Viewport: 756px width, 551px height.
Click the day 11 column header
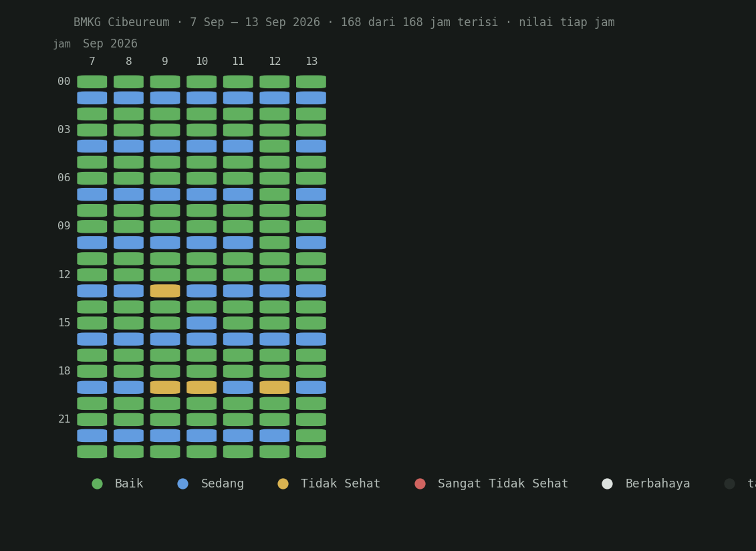pos(238,62)
